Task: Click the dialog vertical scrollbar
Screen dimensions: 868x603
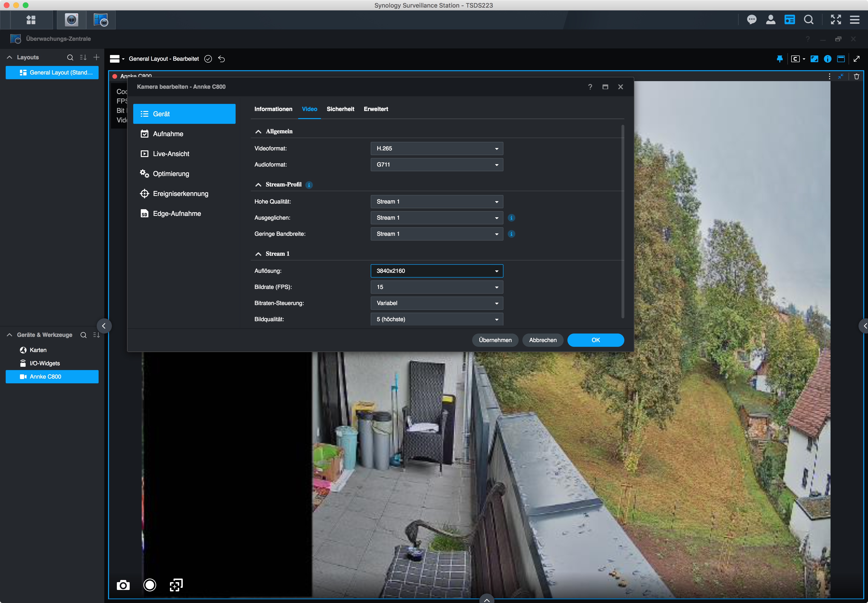Action: click(622, 221)
